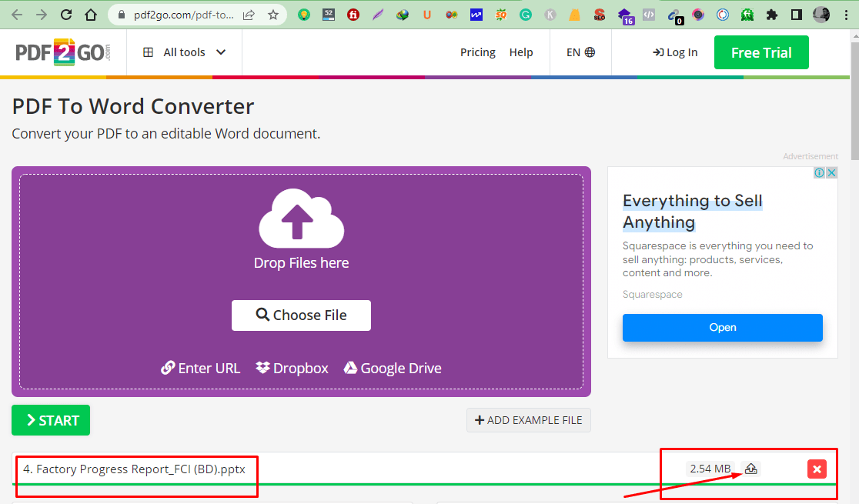Click ADD EXAMPLE FILE
This screenshot has height=504, width=859.
[x=528, y=420]
